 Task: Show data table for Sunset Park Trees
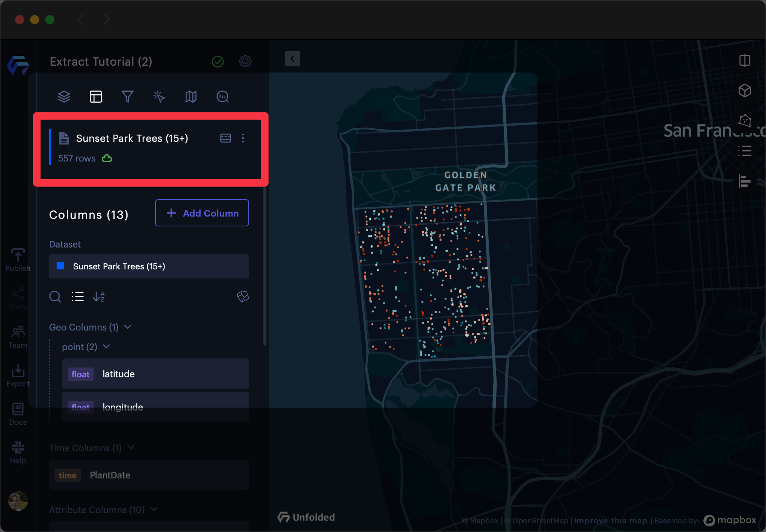coord(226,138)
